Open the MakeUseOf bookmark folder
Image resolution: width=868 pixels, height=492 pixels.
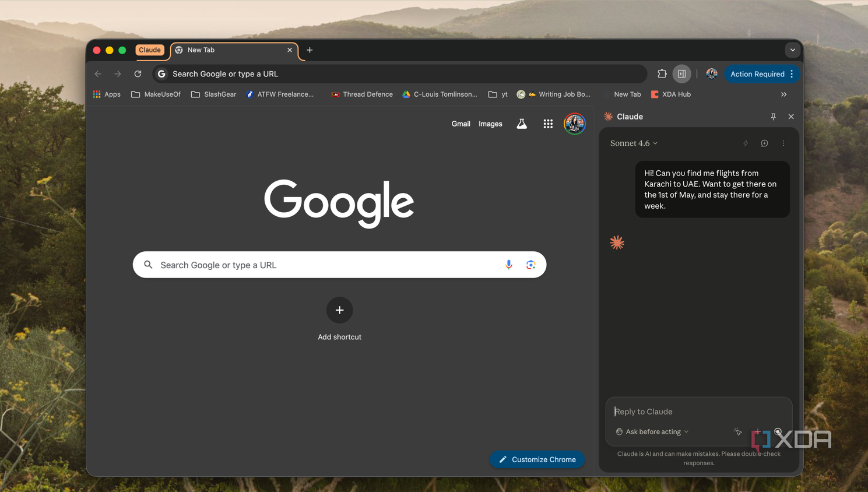(x=156, y=94)
